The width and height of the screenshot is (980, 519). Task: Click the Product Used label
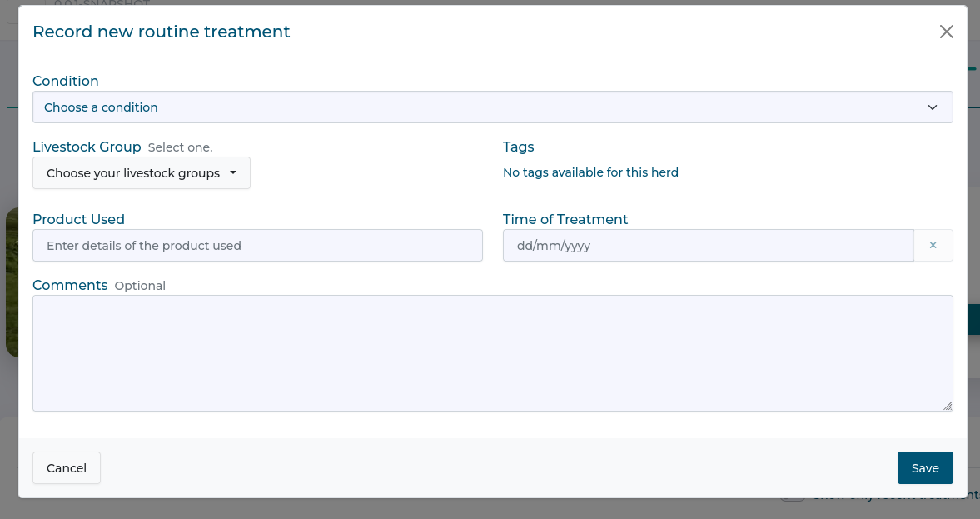click(78, 219)
